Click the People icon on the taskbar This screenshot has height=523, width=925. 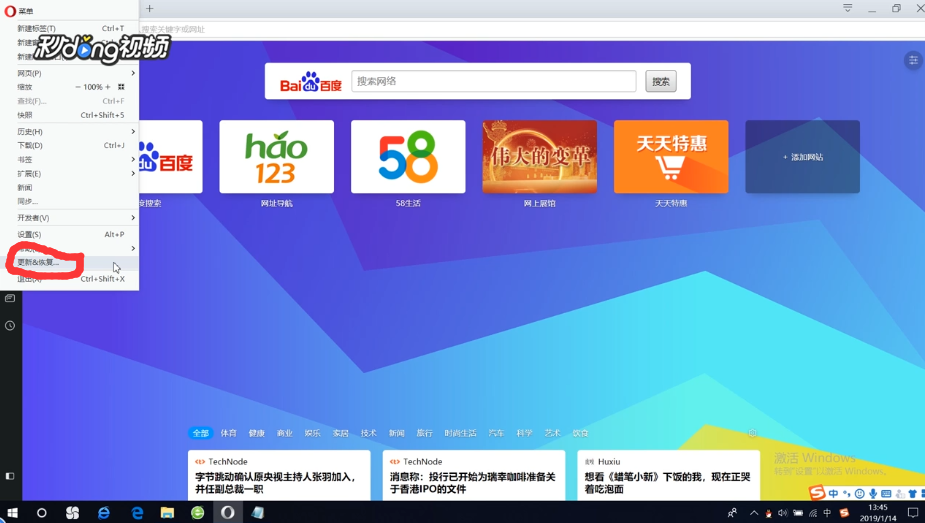(x=732, y=513)
